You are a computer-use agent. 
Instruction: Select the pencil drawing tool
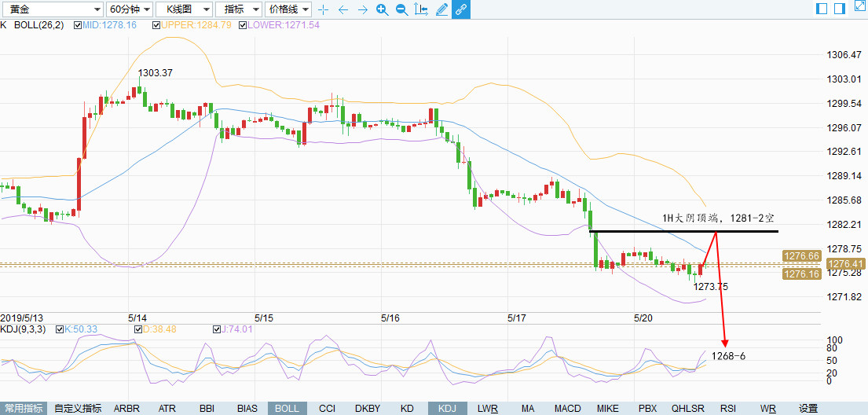click(x=441, y=9)
